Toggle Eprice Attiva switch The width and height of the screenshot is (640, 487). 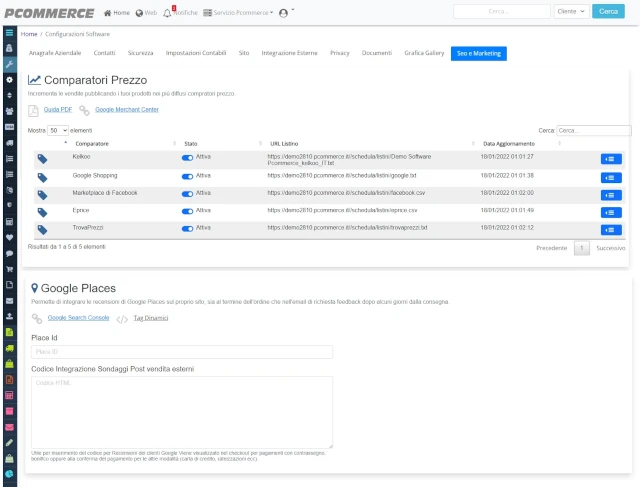click(x=187, y=211)
